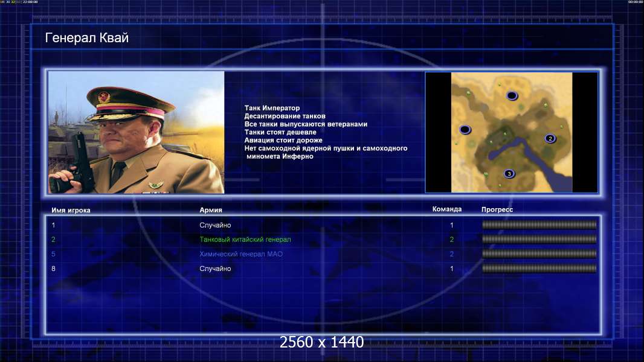Click player name '1' in first row
Image resolution: width=644 pixels, height=362 pixels.
[x=53, y=225]
